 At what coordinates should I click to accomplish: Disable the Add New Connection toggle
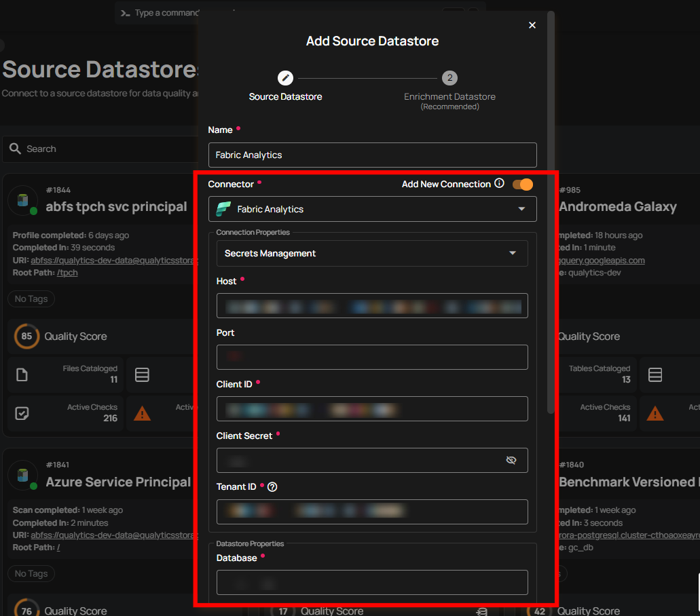coord(522,184)
